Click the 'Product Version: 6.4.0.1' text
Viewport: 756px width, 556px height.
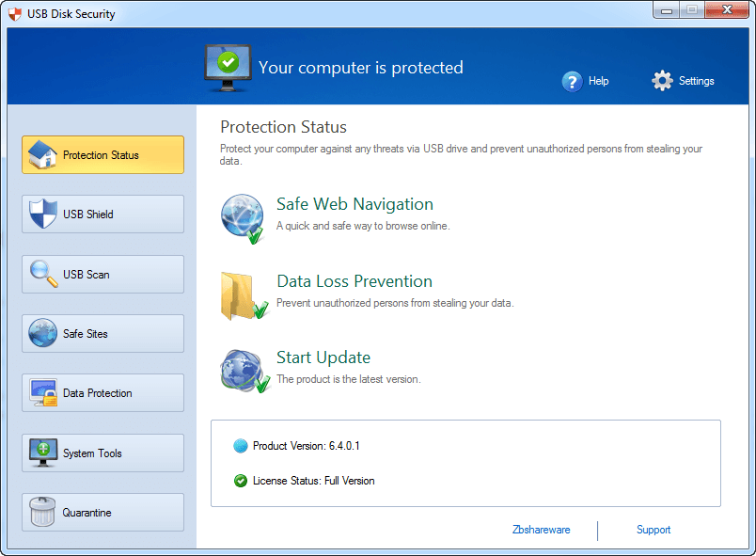[307, 446]
